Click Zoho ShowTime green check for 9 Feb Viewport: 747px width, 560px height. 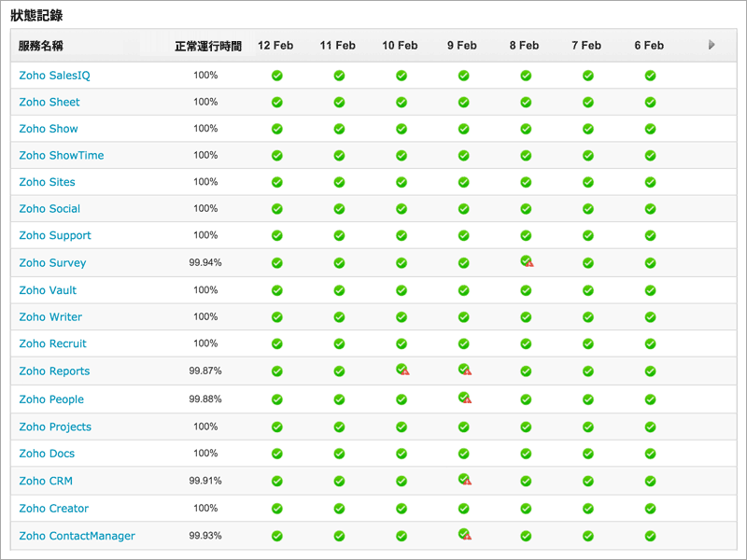pyautogui.click(x=463, y=156)
